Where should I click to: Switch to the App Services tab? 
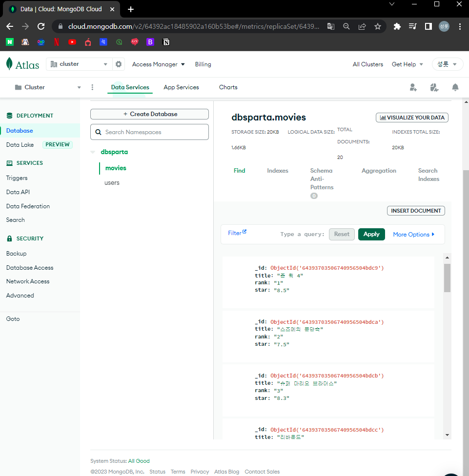tap(182, 87)
